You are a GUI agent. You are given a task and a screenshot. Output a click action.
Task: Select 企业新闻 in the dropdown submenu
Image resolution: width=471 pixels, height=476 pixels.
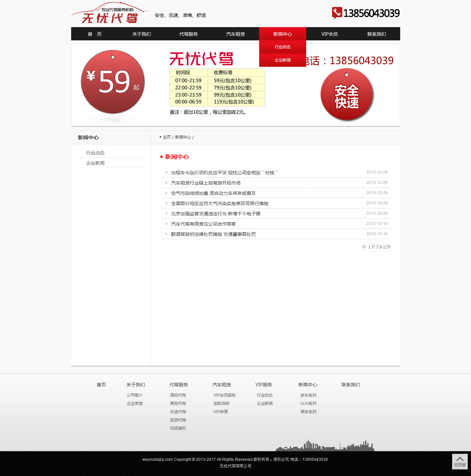[x=282, y=60]
